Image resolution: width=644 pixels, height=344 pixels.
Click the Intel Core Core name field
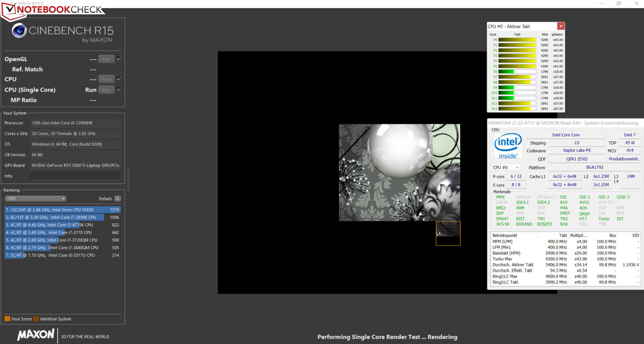(x=566, y=135)
